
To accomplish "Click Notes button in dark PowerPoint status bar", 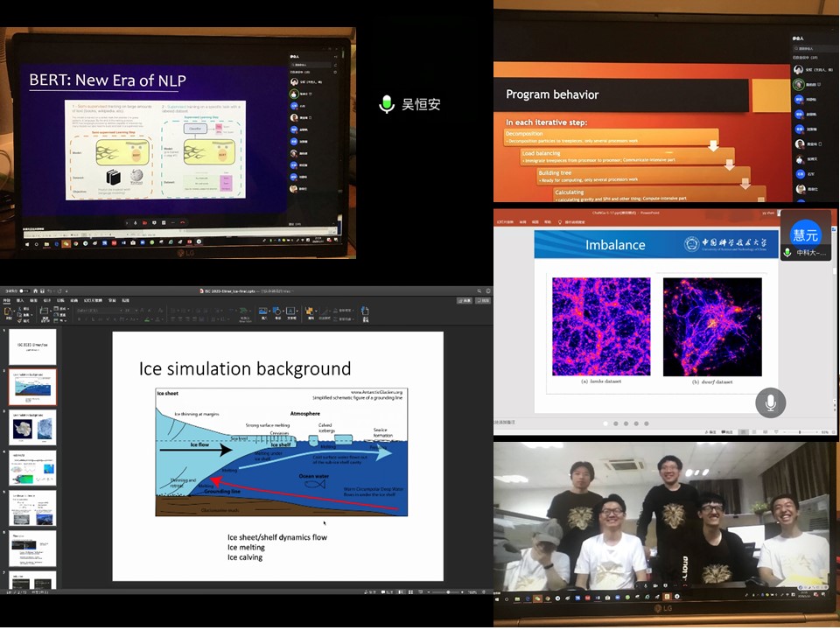I will point(369,592).
